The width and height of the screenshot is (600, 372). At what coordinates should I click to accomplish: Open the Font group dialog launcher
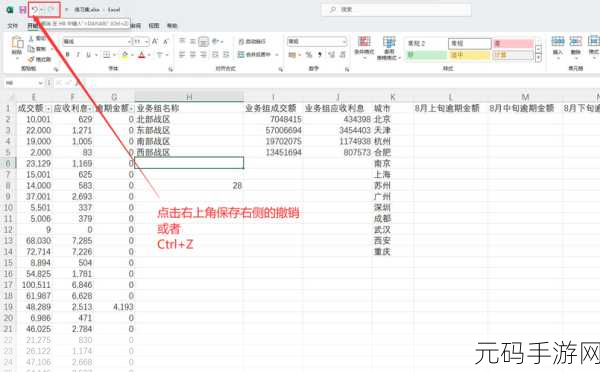[x=171, y=69]
